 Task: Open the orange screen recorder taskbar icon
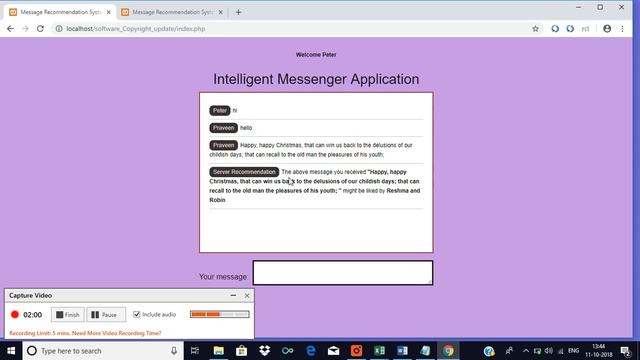click(356, 351)
